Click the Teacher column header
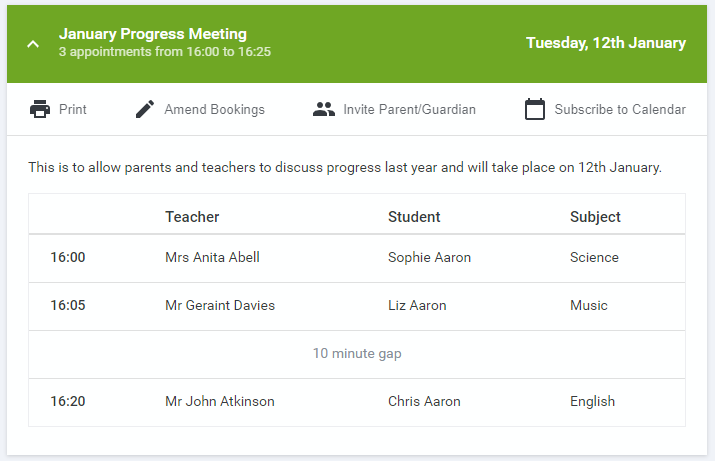 click(x=192, y=217)
